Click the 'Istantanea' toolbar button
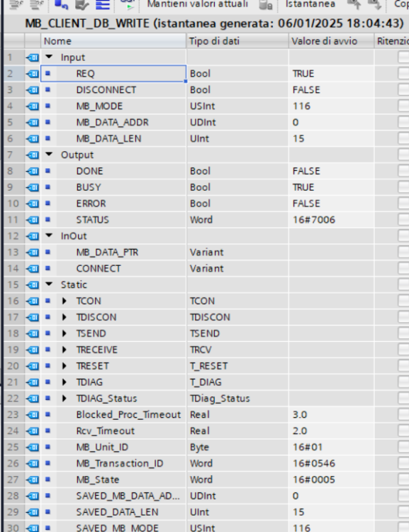Viewport: 409px width, 532px height. pos(310,4)
